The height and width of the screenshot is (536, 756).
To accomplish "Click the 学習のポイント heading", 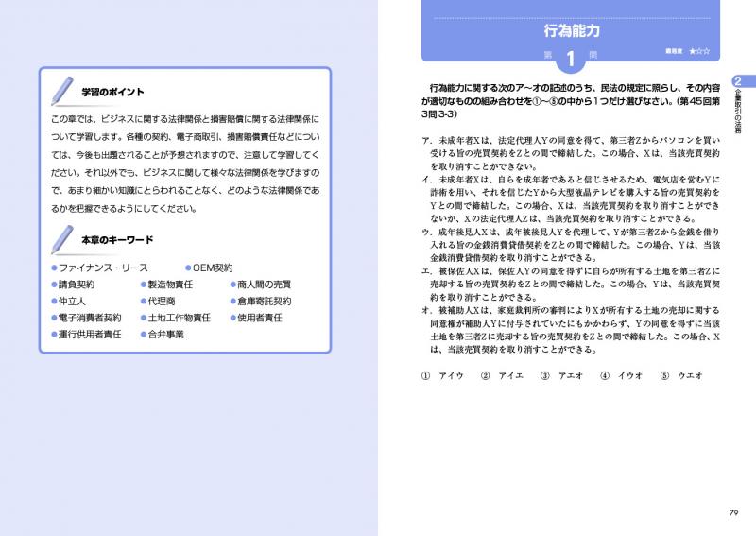I will [x=112, y=92].
